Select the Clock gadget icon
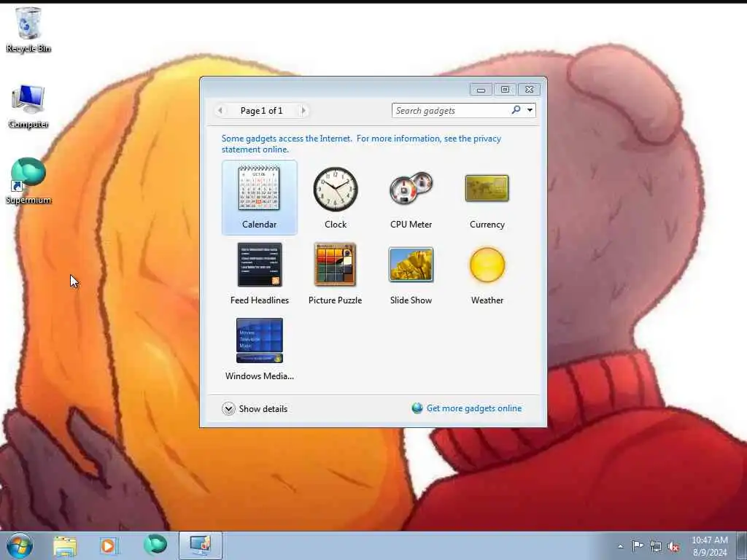The image size is (747, 560). coord(336,189)
